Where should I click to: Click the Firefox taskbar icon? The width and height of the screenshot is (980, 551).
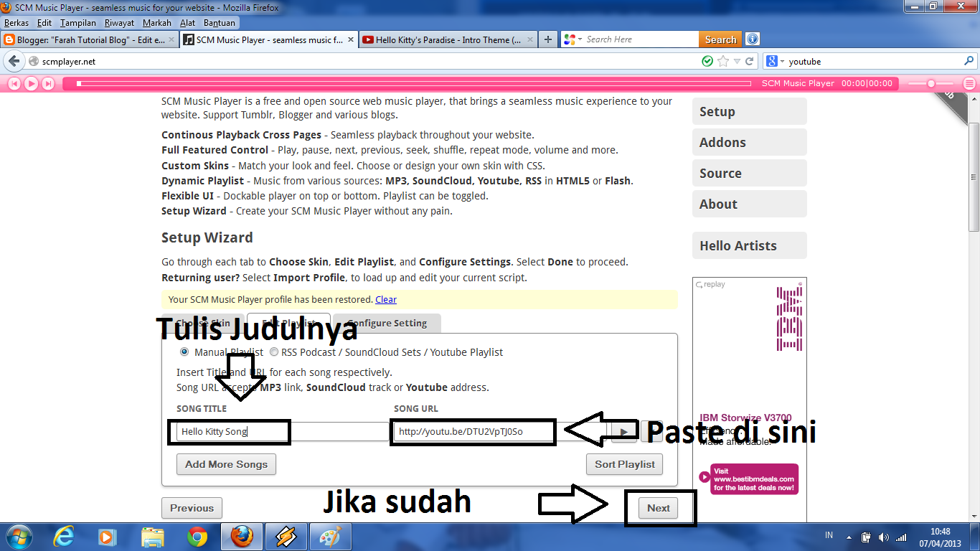pos(242,536)
